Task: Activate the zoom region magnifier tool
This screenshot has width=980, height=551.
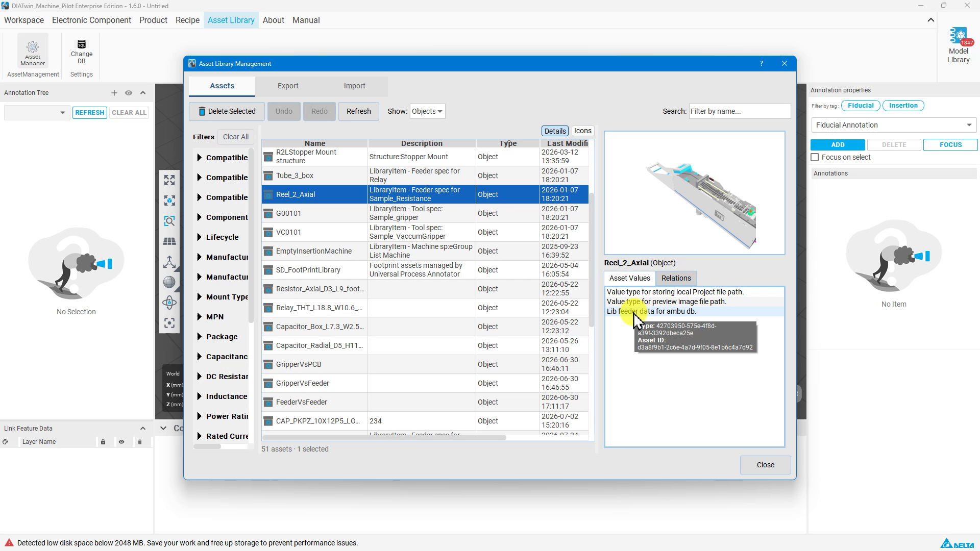Action: [x=169, y=221]
